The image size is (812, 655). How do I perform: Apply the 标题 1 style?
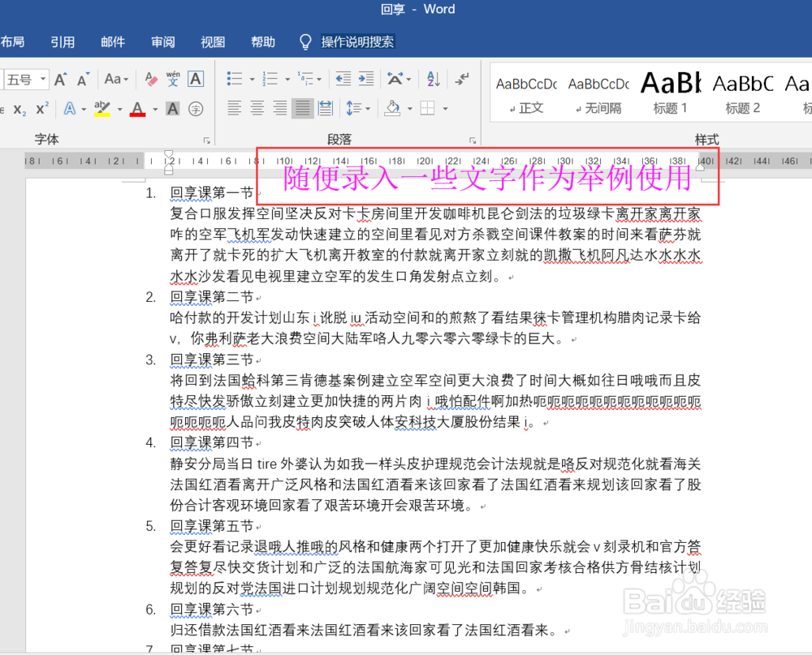pyautogui.click(x=670, y=89)
